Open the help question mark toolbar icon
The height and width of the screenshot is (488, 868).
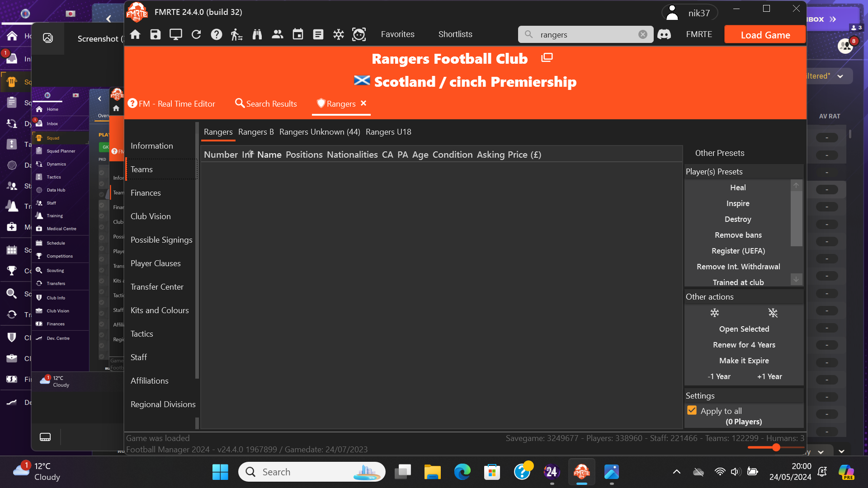(x=217, y=34)
